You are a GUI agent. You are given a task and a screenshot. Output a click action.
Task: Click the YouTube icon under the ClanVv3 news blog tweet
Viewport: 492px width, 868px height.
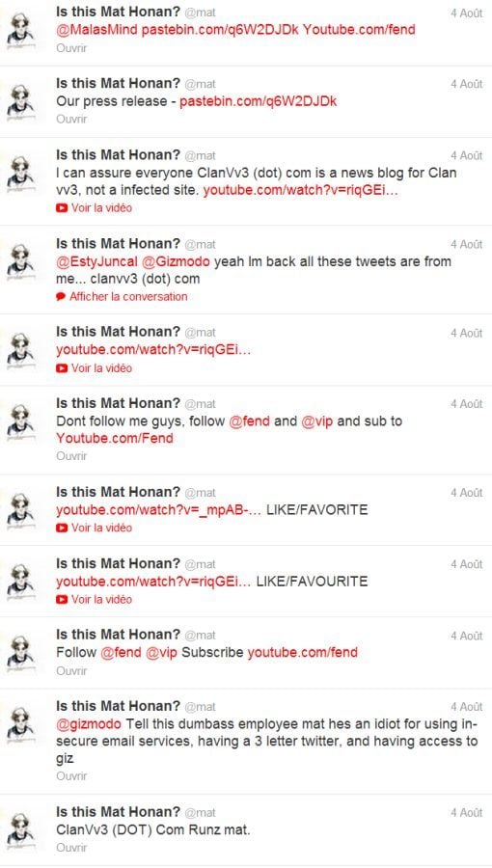[x=62, y=208]
